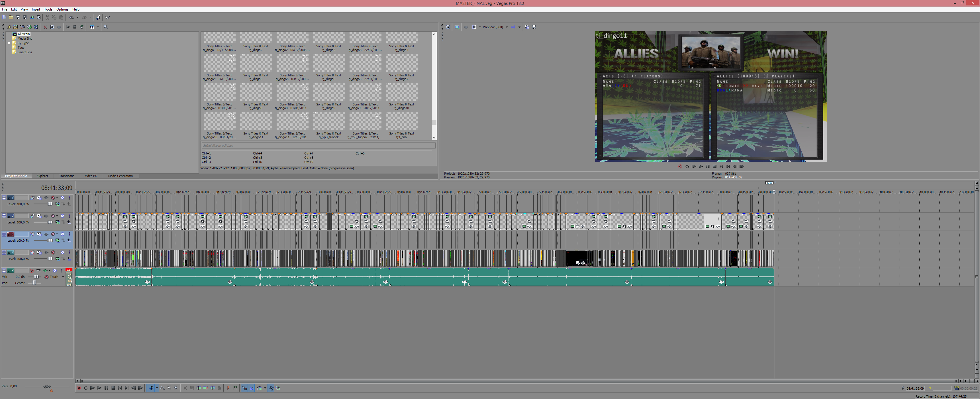Mute audio track 5
Screen dimensions: 980x399
click(x=55, y=271)
